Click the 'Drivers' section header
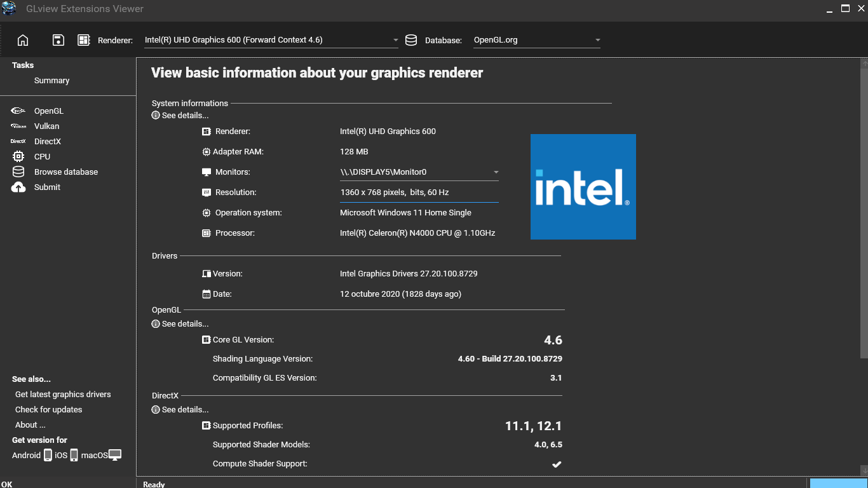Viewport: 868px width, 488px height. pos(165,256)
